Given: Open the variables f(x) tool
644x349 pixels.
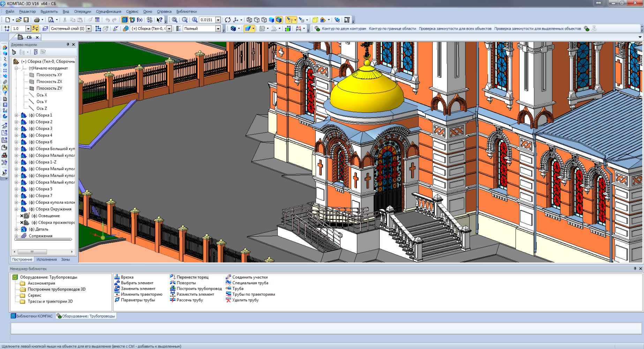Looking at the screenshot, I should point(140,20).
